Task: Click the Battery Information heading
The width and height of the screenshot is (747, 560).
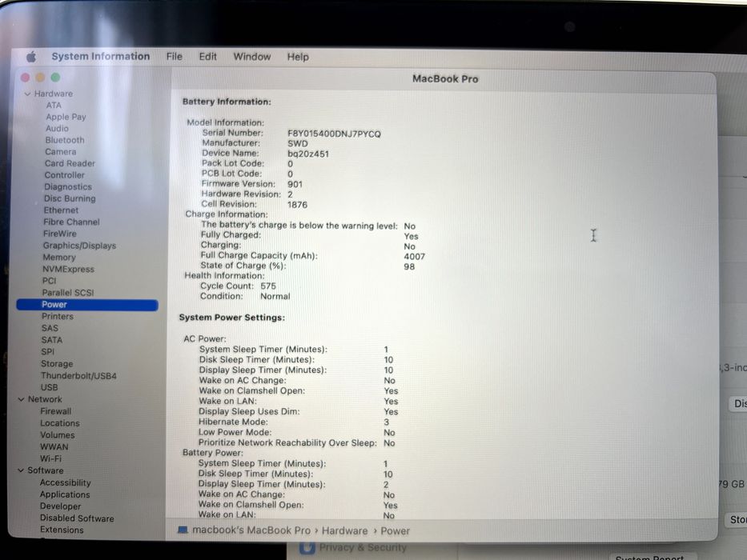Action: pyautogui.click(x=227, y=102)
